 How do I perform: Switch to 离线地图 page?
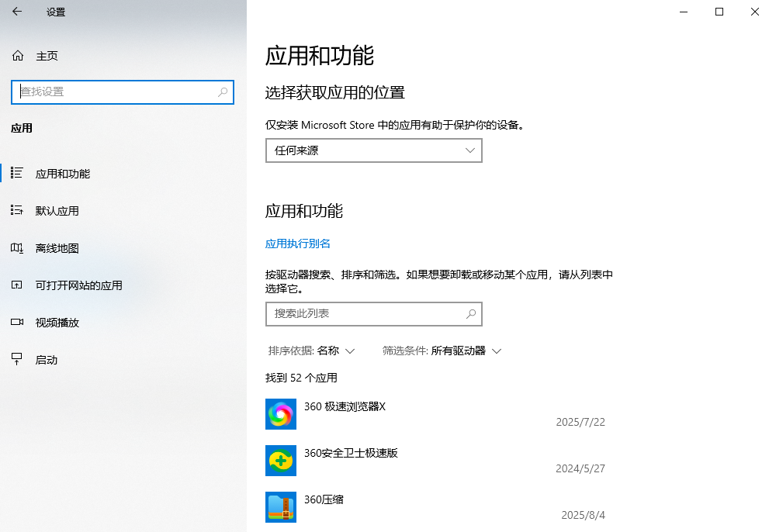point(57,248)
